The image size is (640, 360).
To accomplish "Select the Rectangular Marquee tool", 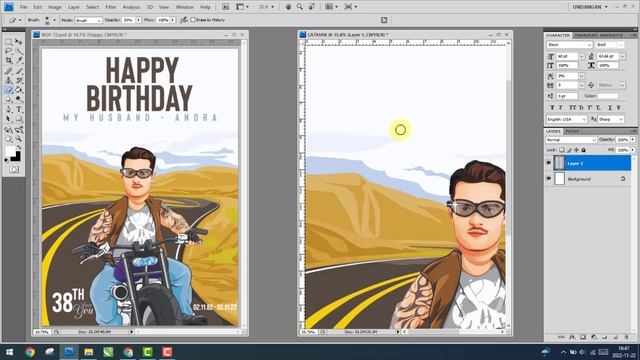I will [x=9, y=42].
